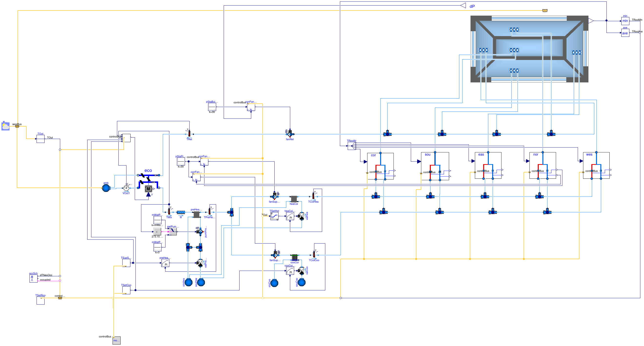Select the wes zone VAV box
The image size is (644, 346).
(x=596, y=165)
